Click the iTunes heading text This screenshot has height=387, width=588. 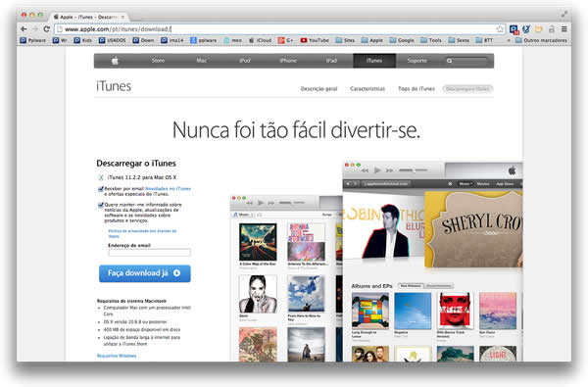[x=114, y=86]
